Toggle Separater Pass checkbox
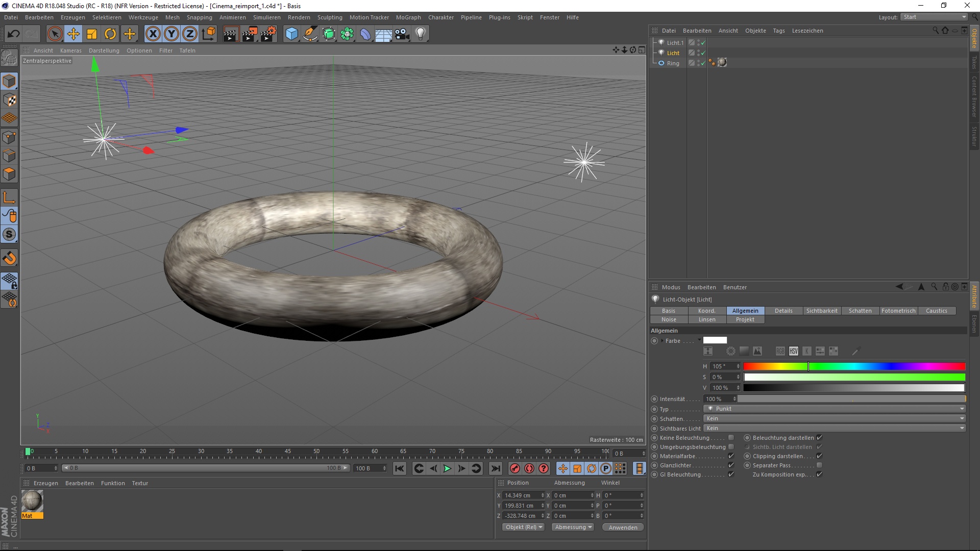Image resolution: width=980 pixels, height=551 pixels. pyautogui.click(x=819, y=465)
